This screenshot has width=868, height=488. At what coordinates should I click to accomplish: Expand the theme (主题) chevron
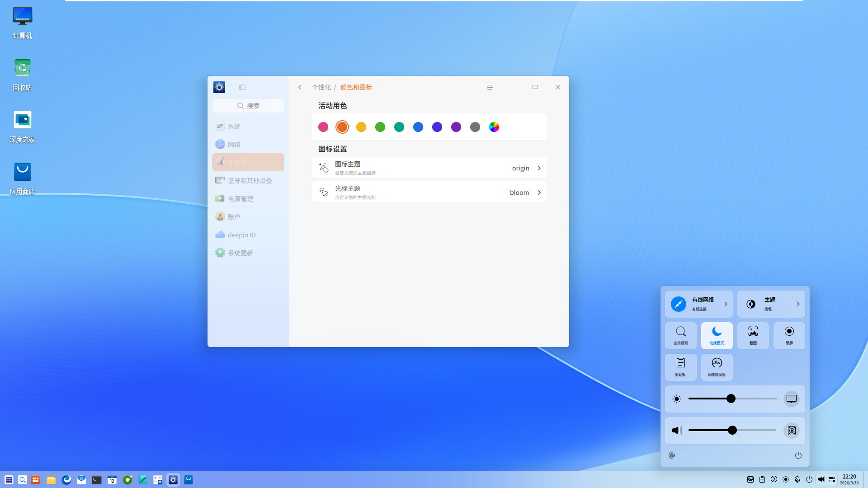click(798, 304)
